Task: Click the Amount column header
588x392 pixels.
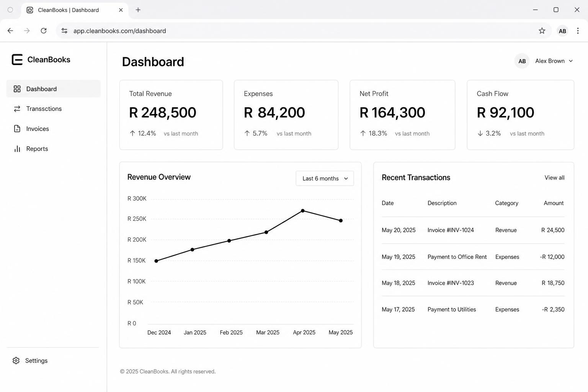Action: pos(554,203)
